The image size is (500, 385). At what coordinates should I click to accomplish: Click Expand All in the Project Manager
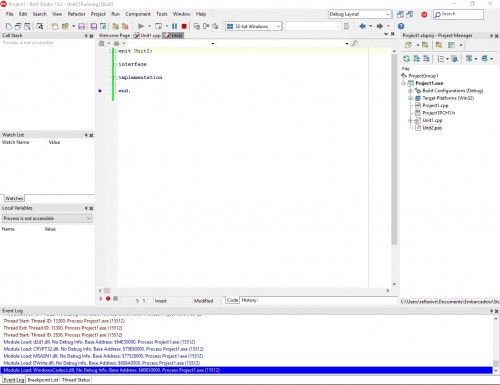coord(416,59)
